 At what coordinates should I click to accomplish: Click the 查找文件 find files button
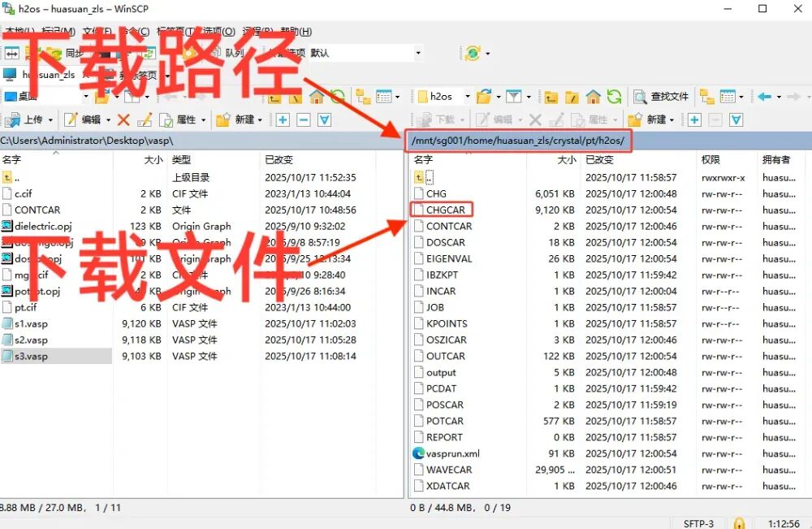[x=662, y=98]
